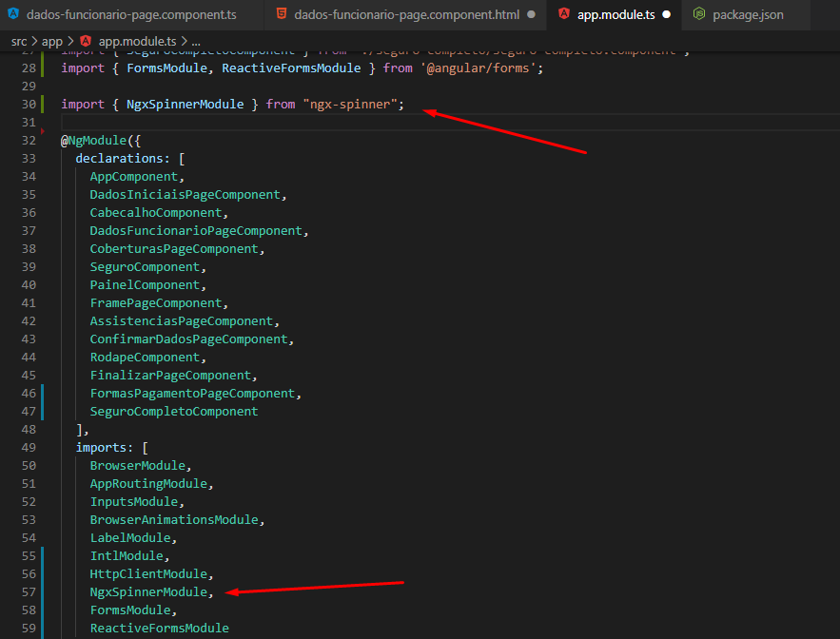
Task: Open dados-funcionario-page.component.html tab
Action: tap(406, 14)
